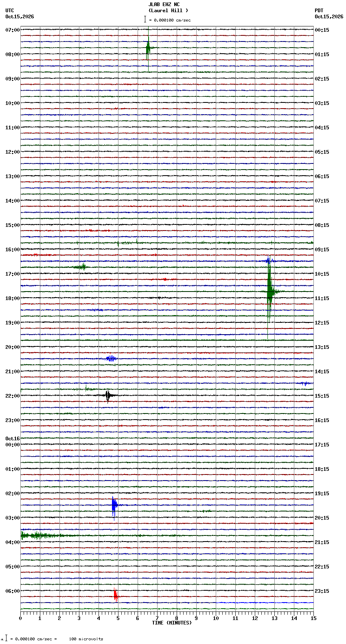
Task: Click the (Laurel Hill ) station name
Action: pyautogui.click(x=168, y=11)
